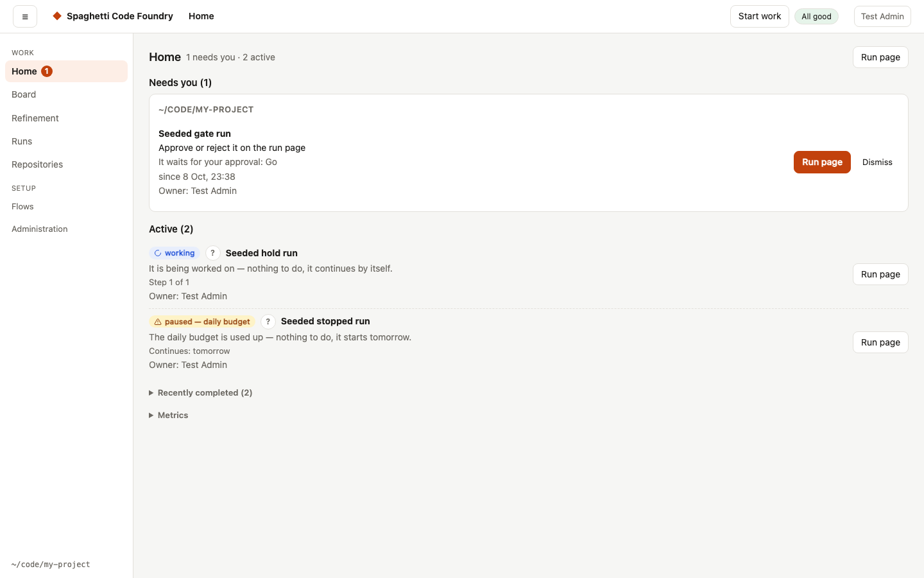Open Home in the sidebar
This screenshot has width=924, height=578.
66,71
